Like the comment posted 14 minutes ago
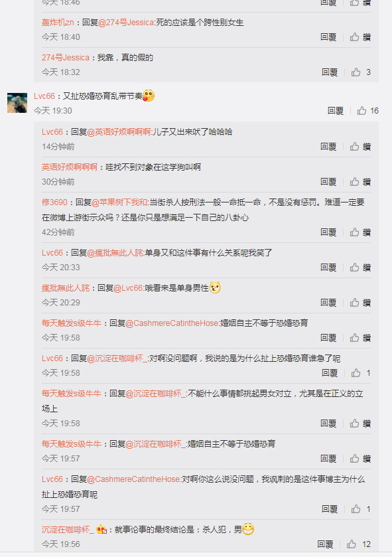 coord(360,147)
